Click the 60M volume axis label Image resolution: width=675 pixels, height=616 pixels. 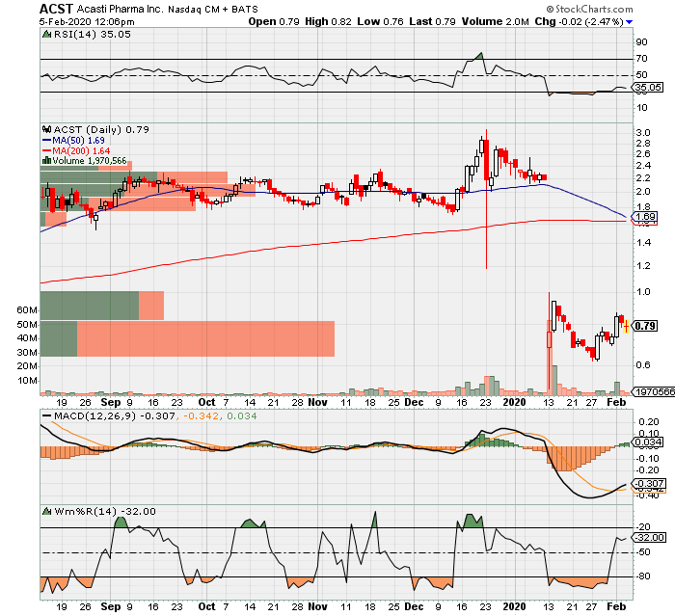click(x=27, y=310)
